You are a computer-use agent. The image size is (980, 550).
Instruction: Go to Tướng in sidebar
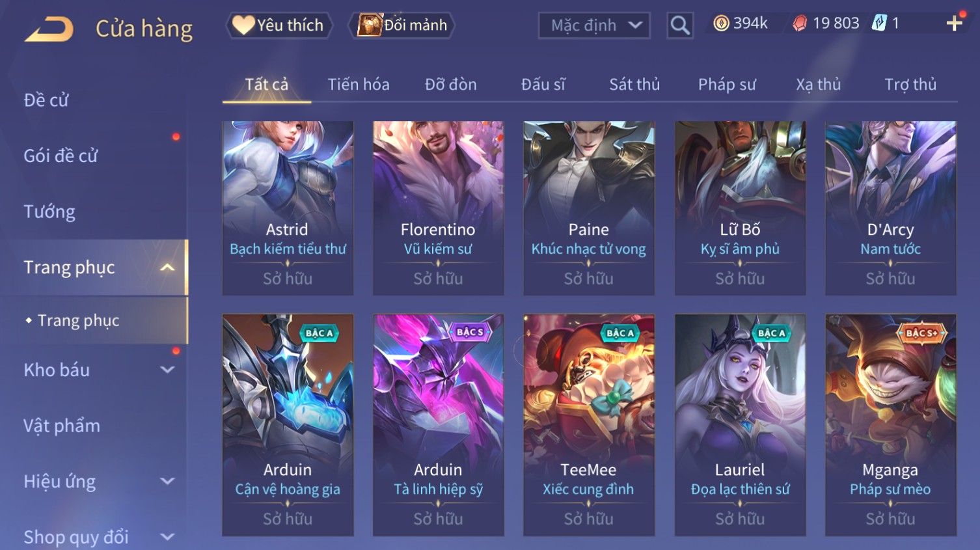[49, 212]
